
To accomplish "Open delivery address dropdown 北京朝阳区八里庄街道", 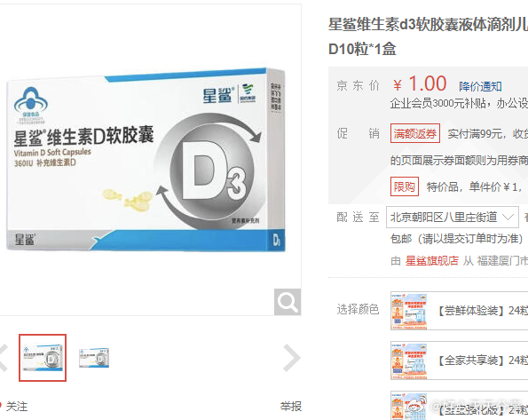I will pos(453,217).
